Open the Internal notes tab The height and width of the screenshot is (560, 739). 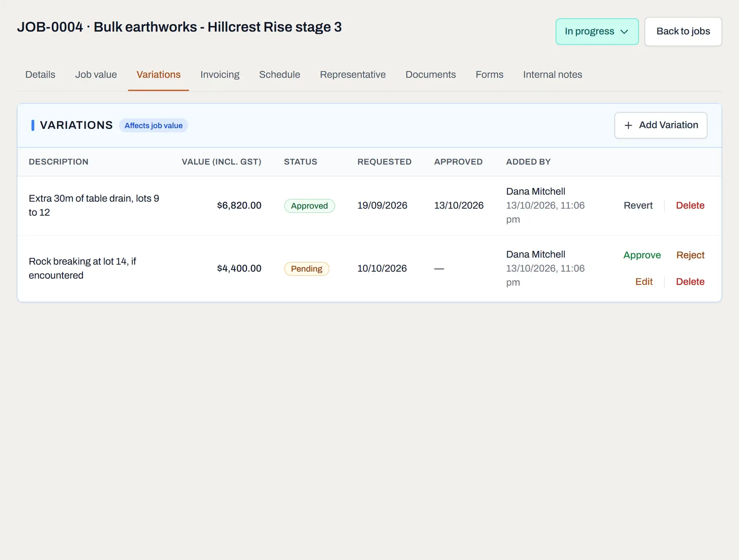coord(553,75)
